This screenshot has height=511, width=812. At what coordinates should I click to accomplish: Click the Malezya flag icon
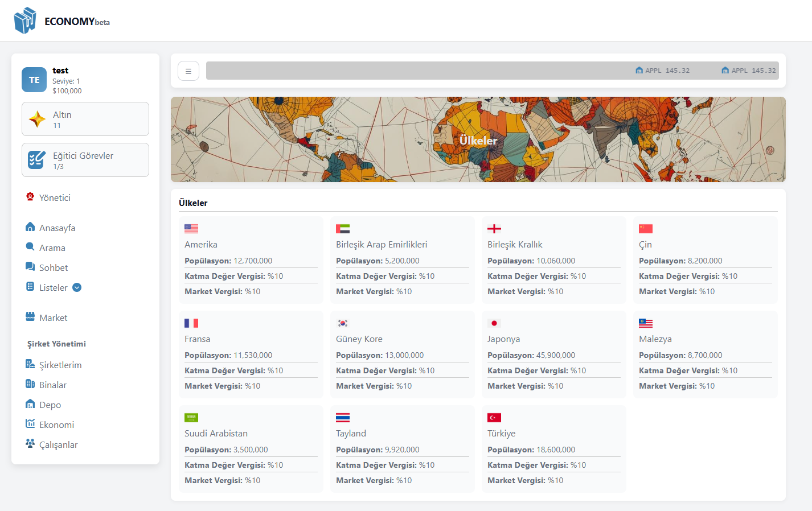coord(646,323)
